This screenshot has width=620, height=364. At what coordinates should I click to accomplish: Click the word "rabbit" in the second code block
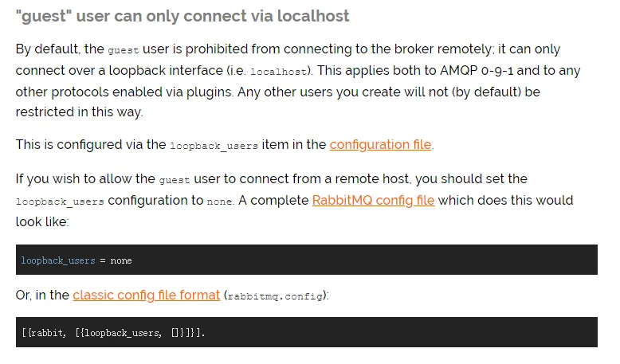coord(48,332)
